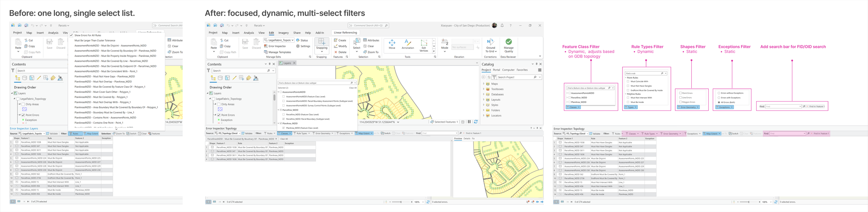Click the Snapping ribbon button
Image resolution: width=868 pixels, height=212 pixels.
[x=322, y=45]
